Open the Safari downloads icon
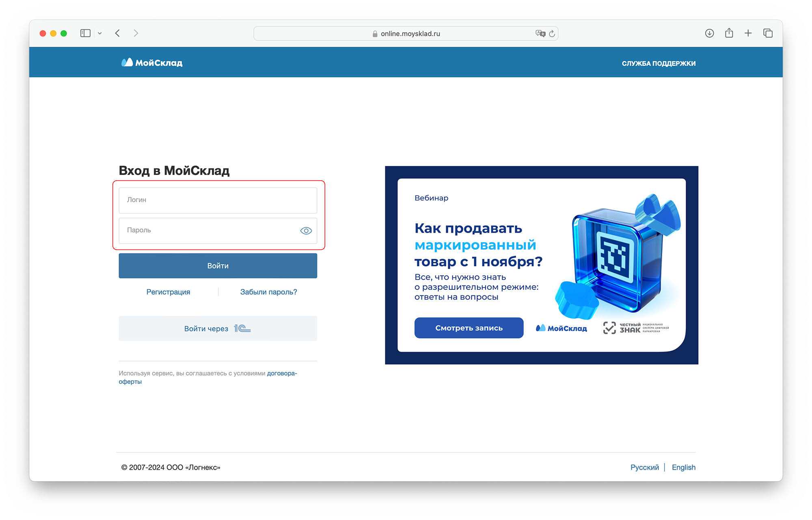The height and width of the screenshot is (520, 812). coord(709,33)
